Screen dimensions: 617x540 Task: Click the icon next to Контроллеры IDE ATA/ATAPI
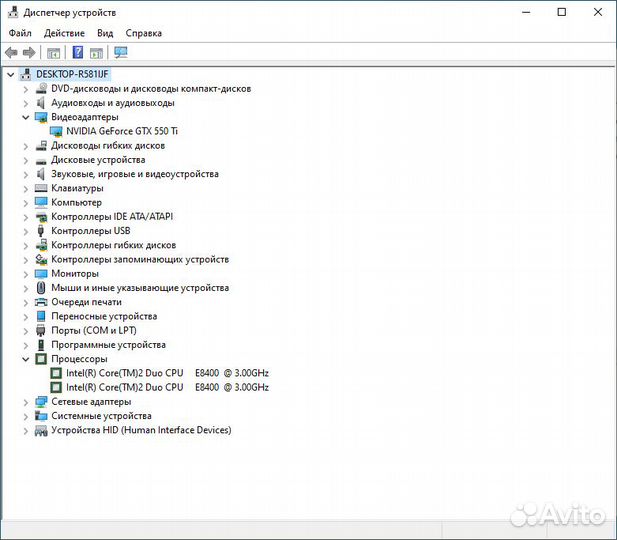click(41, 216)
